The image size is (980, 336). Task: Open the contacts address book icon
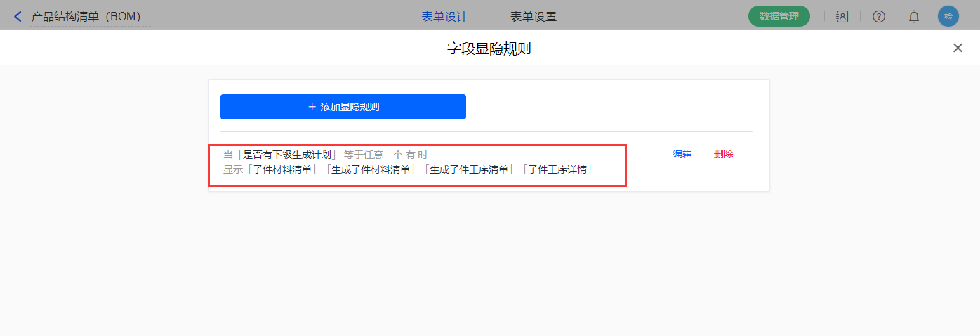(x=842, y=16)
